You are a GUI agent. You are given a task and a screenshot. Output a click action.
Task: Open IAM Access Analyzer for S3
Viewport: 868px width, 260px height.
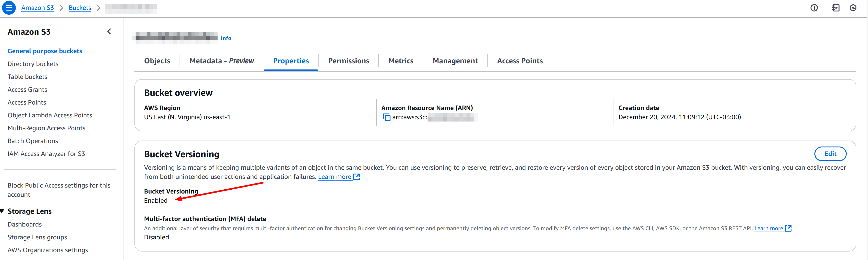tap(46, 154)
